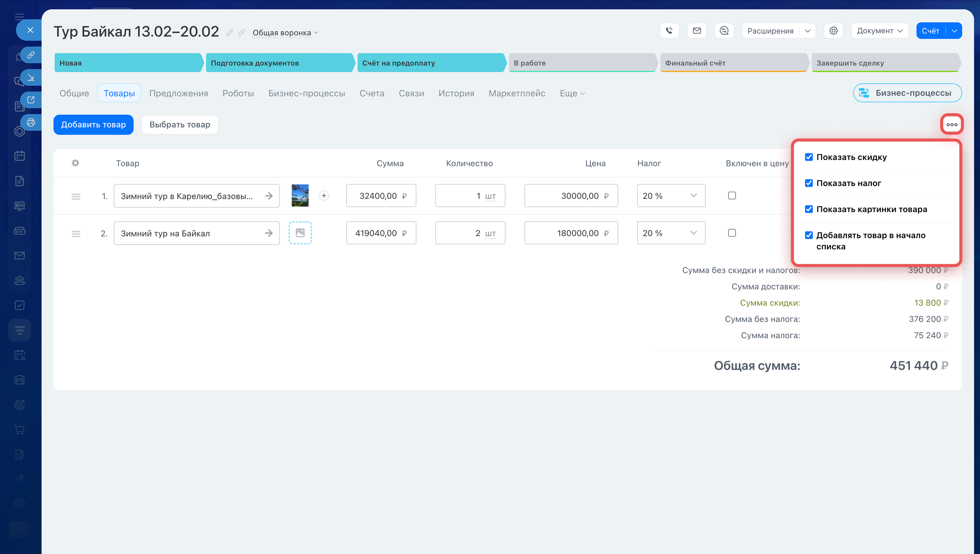Open the chat icon next to email
The height and width of the screenshot is (554, 980).
[724, 31]
